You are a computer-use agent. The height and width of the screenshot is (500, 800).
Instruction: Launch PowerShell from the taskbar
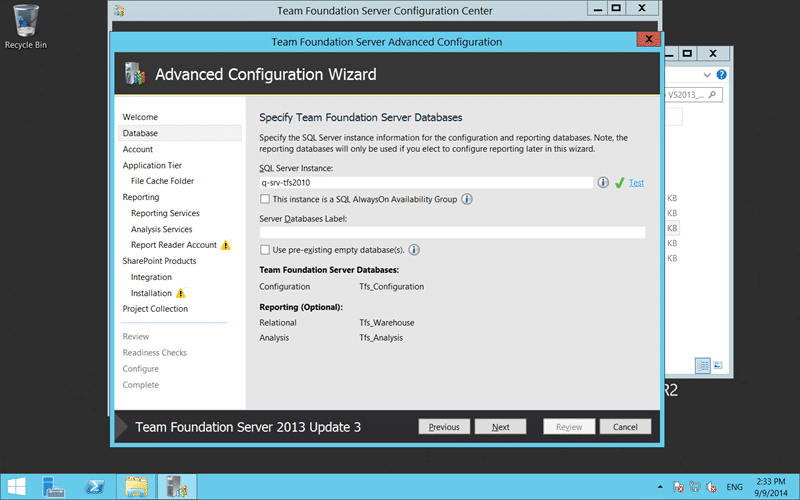pos(95,487)
